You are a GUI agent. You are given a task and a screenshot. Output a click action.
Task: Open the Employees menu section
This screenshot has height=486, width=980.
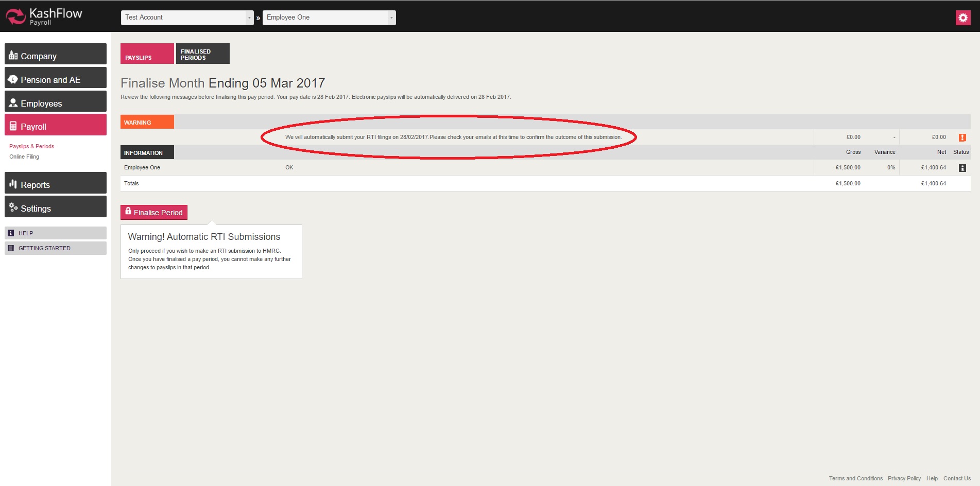coord(56,103)
